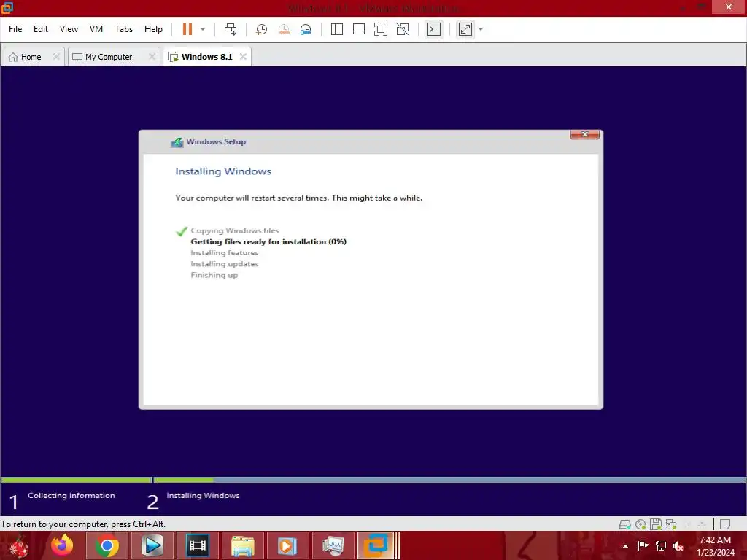The width and height of the screenshot is (747, 560).
Task: Take a snapshot of the virtual machine
Action: (261, 29)
